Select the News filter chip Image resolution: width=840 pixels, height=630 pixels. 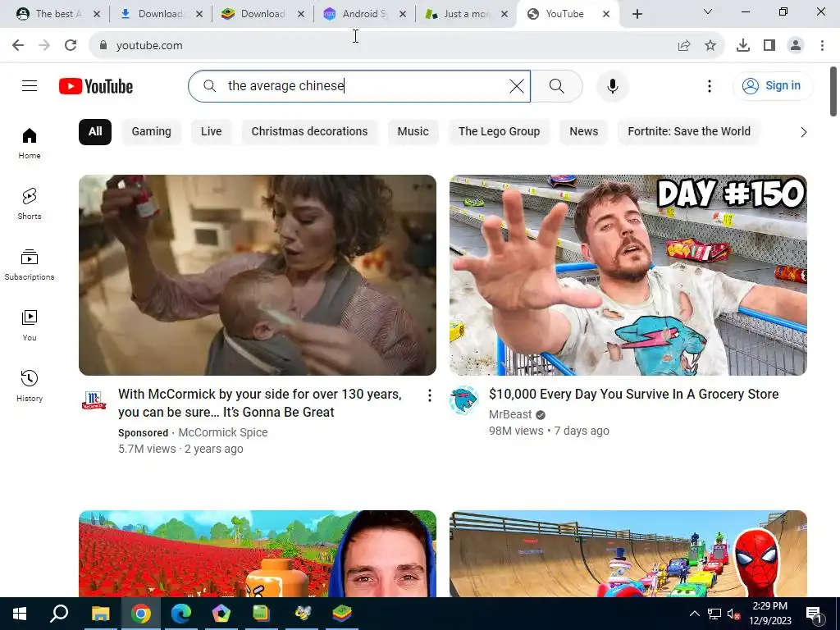(583, 132)
